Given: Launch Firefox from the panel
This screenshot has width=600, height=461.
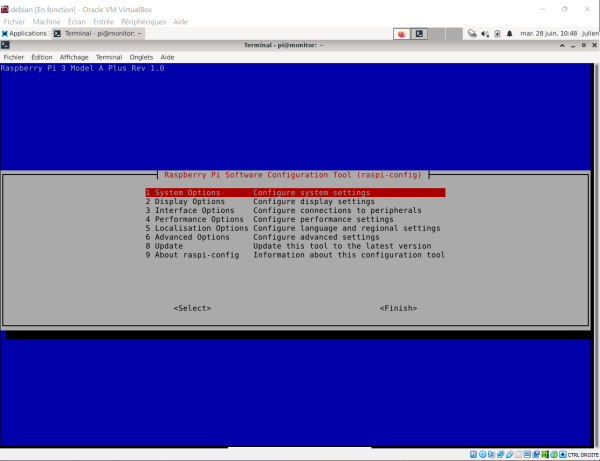Looking at the screenshot, I should click(x=401, y=34).
